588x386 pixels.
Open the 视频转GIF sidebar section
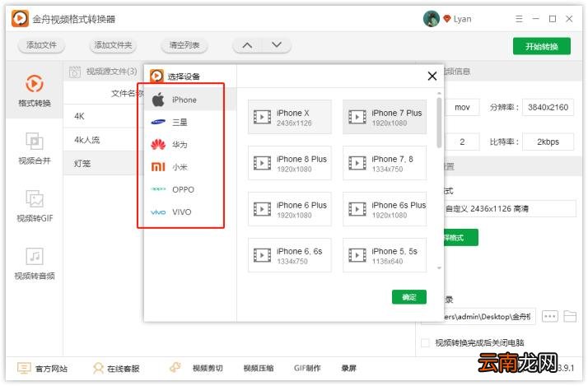(x=34, y=206)
